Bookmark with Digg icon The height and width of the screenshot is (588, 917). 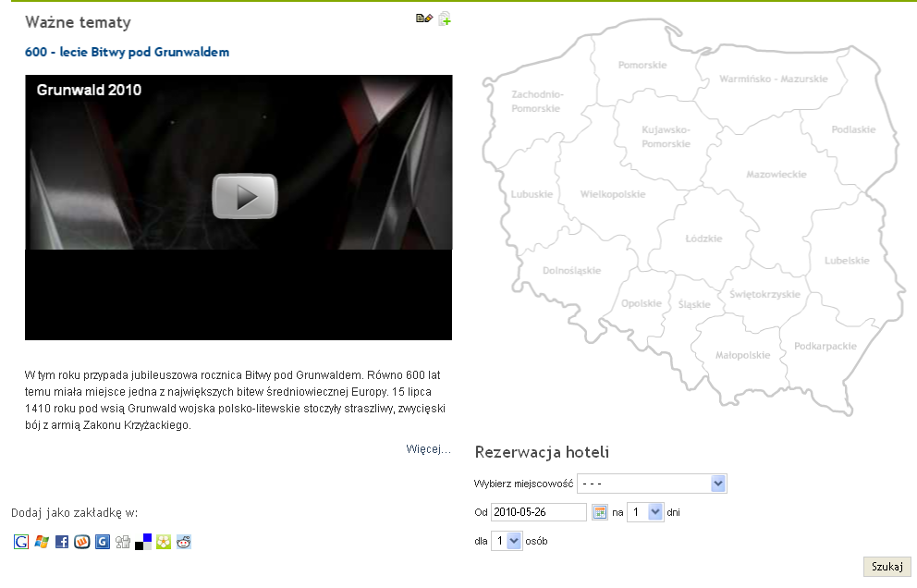(x=123, y=542)
